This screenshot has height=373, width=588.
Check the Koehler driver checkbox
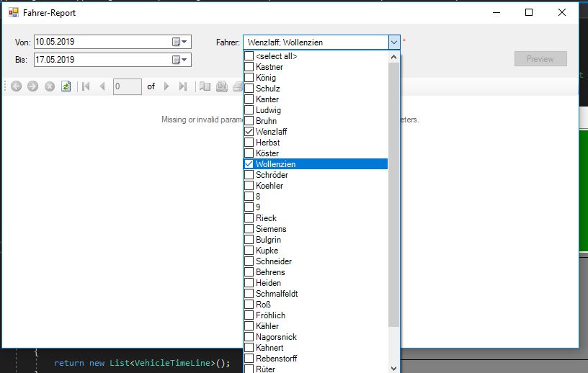click(x=249, y=186)
